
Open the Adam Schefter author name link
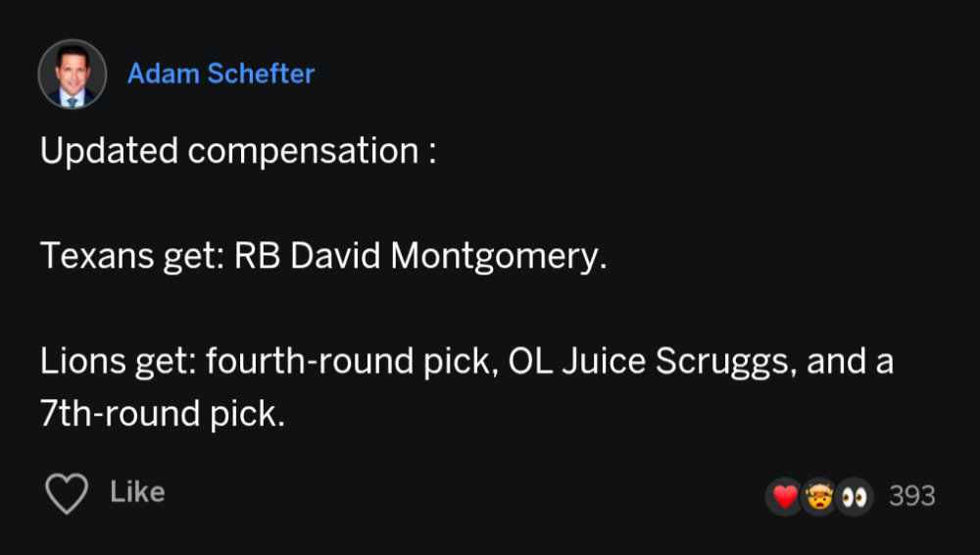pos(220,74)
